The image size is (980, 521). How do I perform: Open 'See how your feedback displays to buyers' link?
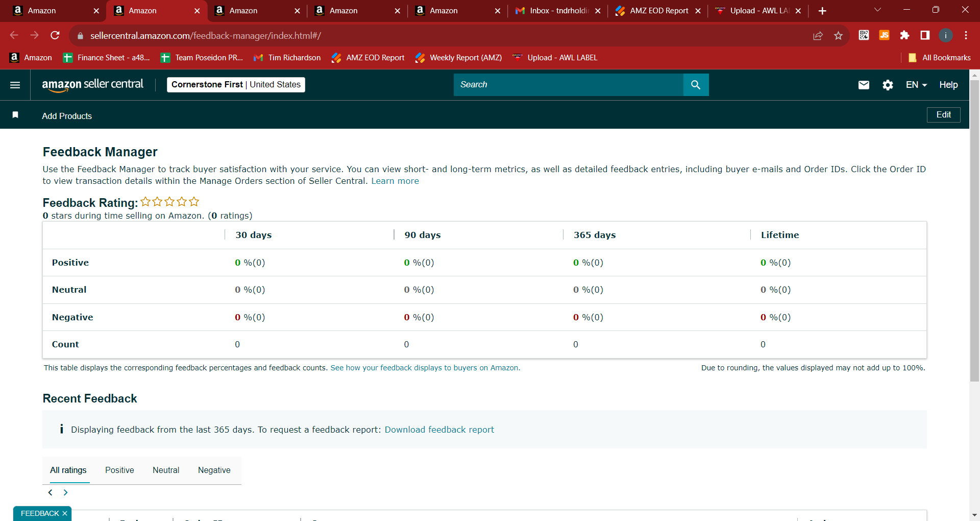click(425, 368)
